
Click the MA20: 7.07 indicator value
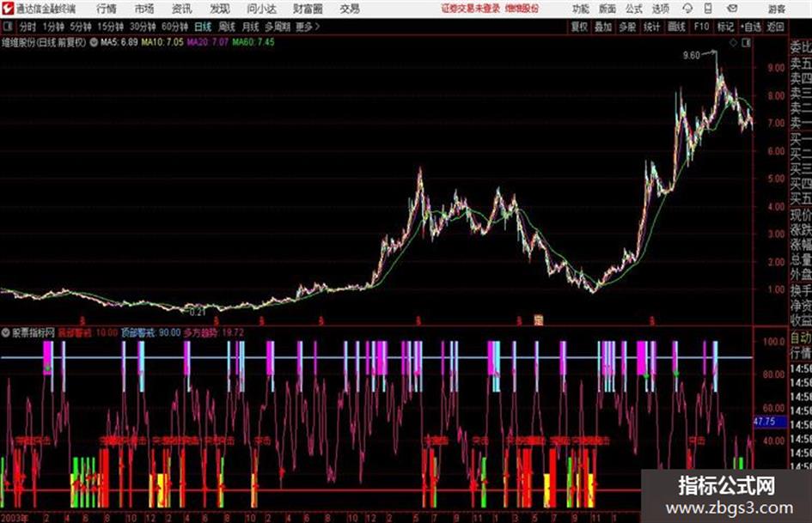coord(208,42)
